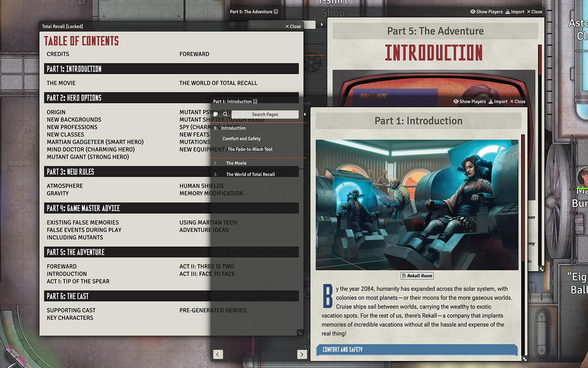588x368 pixels.
Task: Click resize handle of Part 5 journal window
Action: (x=541, y=269)
